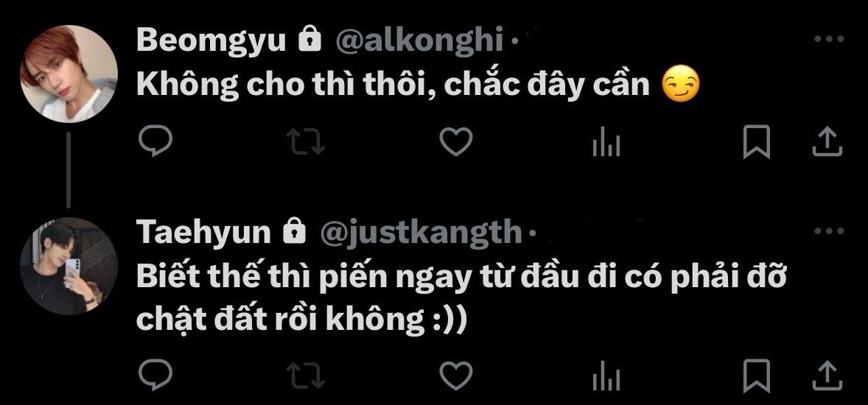Screen dimensions: 868x405
Task: View analytics for Taehyun's tweet
Action: click(606, 376)
